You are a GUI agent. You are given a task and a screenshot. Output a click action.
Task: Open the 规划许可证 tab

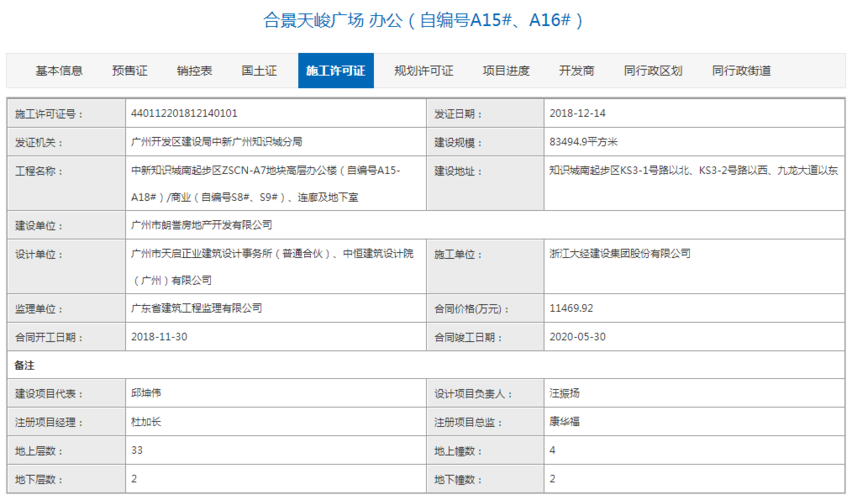[424, 71]
